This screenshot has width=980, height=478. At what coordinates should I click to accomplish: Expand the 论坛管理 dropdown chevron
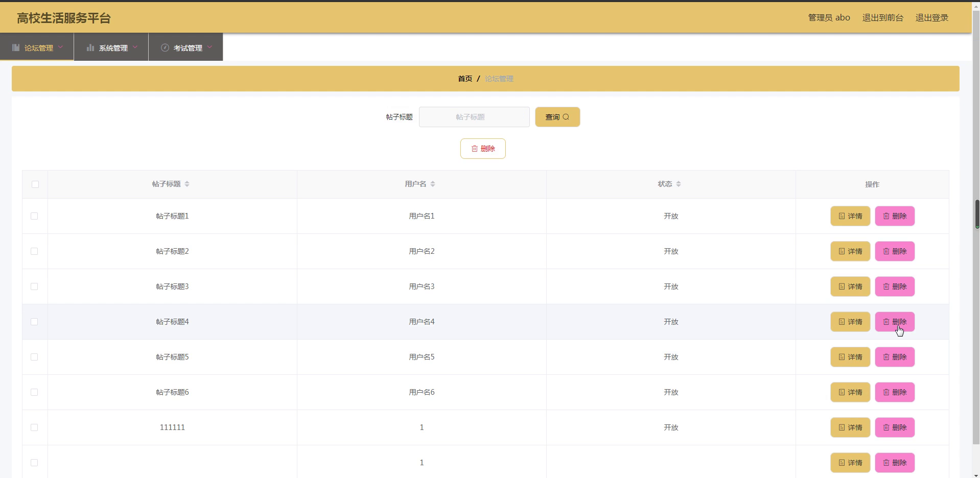[x=60, y=47]
